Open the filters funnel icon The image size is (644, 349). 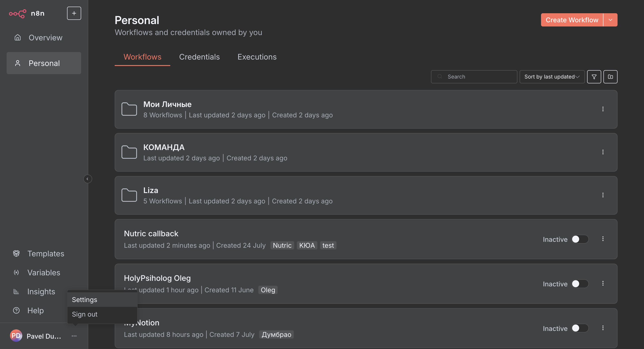coord(594,77)
